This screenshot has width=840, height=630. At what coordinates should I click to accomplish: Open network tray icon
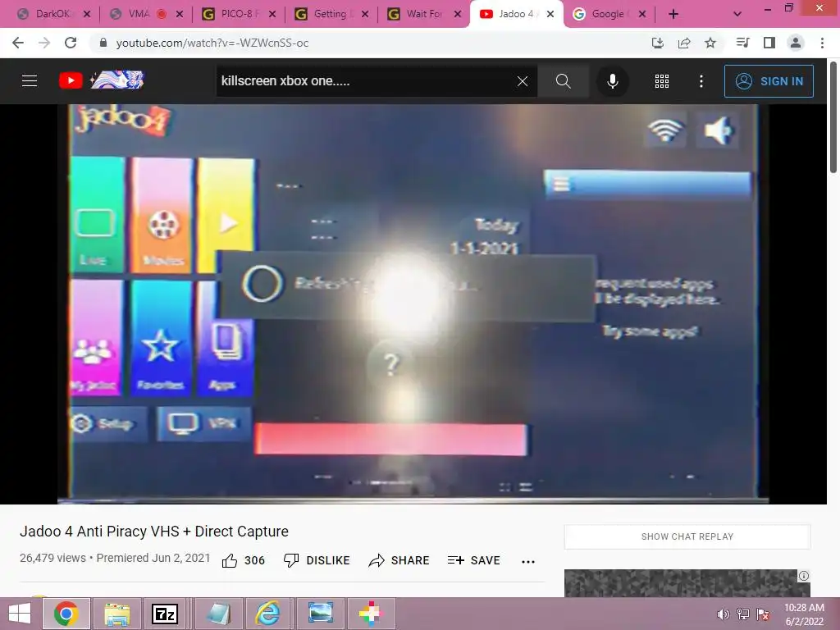[x=743, y=614]
